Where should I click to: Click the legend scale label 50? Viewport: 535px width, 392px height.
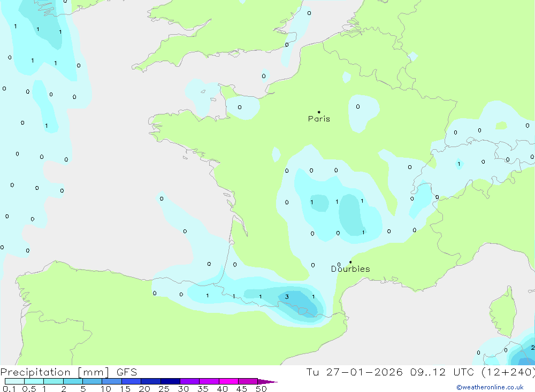pyautogui.click(x=261, y=389)
